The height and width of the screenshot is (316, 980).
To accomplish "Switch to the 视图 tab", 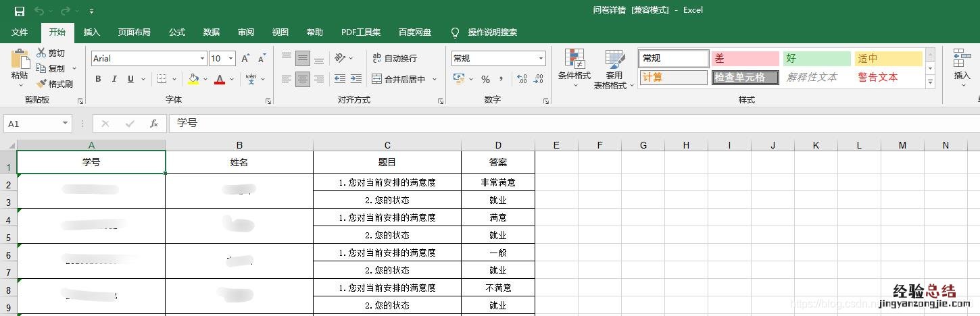I will pos(280,32).
